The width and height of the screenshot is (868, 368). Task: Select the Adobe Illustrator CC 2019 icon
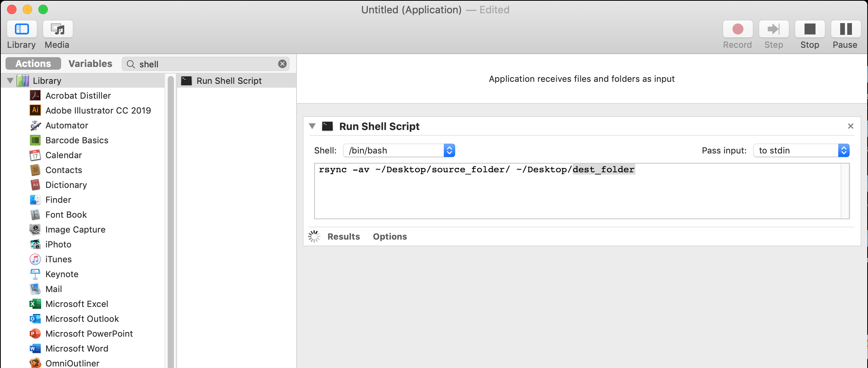point(35,110)
